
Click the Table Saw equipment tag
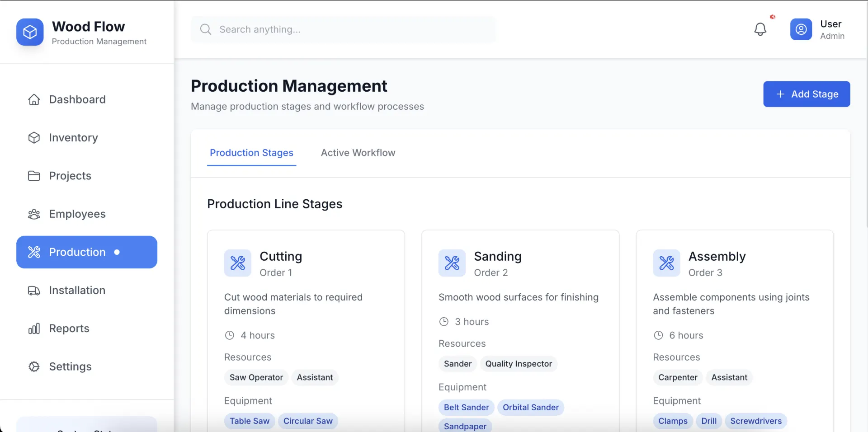coord(250,421)
